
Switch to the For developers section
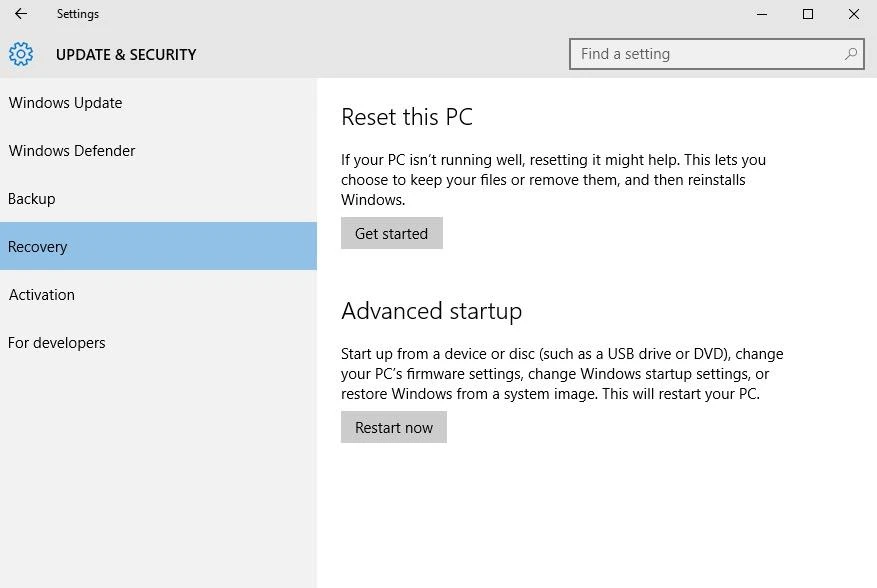coord(57,343)
